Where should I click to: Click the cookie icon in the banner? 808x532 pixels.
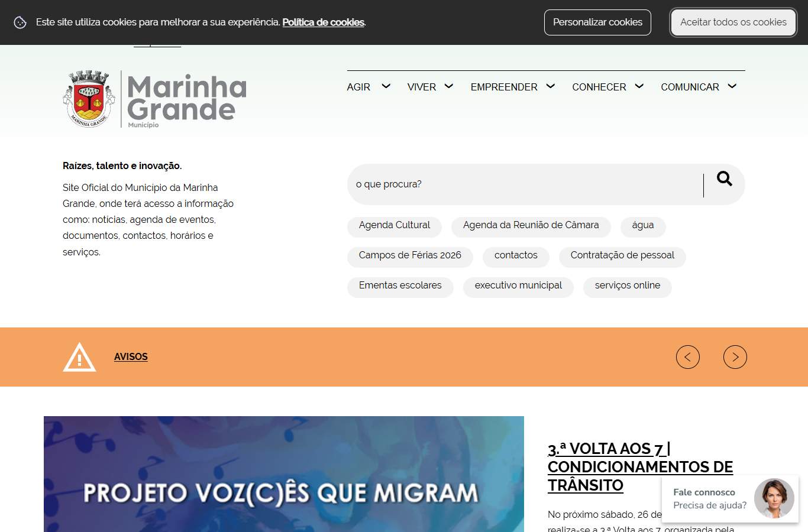coord(20,22)
